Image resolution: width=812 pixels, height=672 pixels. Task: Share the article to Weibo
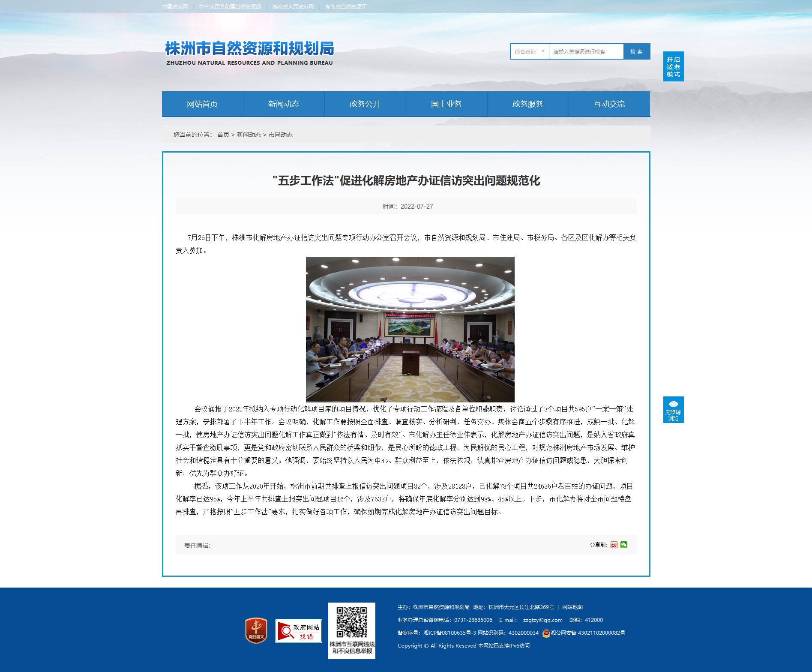click(x=614, y=545)
